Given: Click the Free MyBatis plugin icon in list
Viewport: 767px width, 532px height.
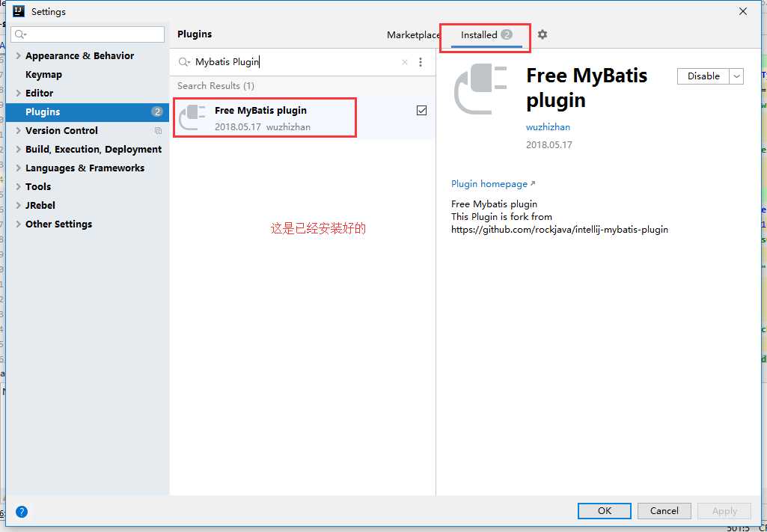Looking at the screenshot, I should (192, 117).
